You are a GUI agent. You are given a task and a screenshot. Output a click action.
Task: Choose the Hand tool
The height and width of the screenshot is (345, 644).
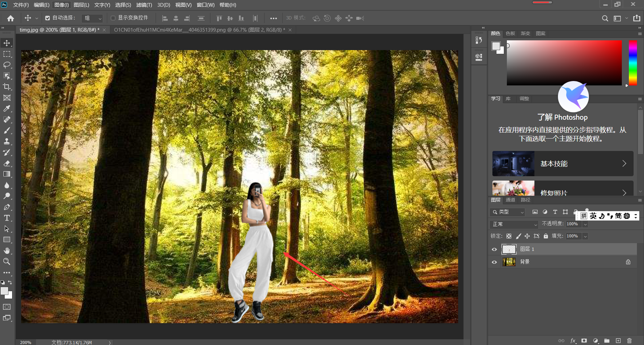7,251
